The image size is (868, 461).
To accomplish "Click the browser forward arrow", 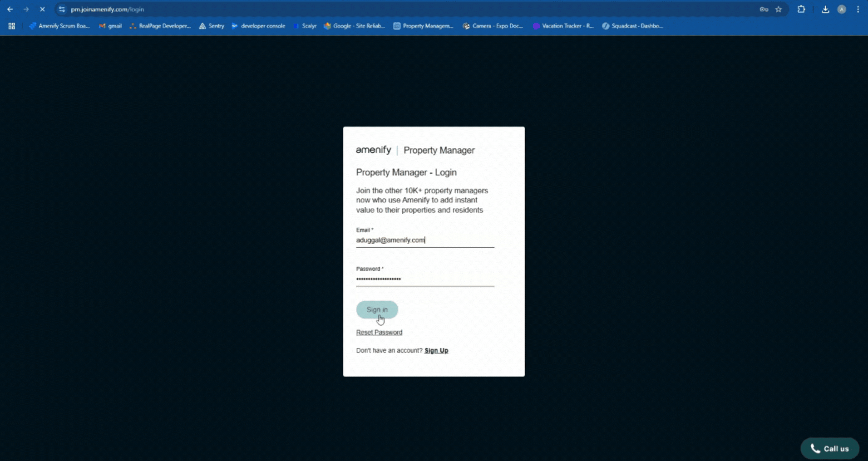I will pos(26,9).
